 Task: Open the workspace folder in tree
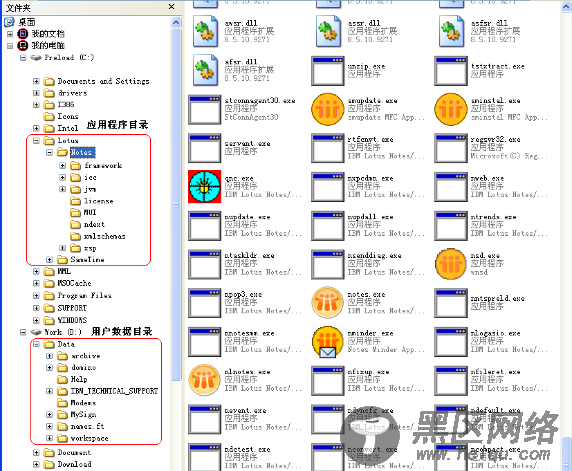[x=83, y=438]
